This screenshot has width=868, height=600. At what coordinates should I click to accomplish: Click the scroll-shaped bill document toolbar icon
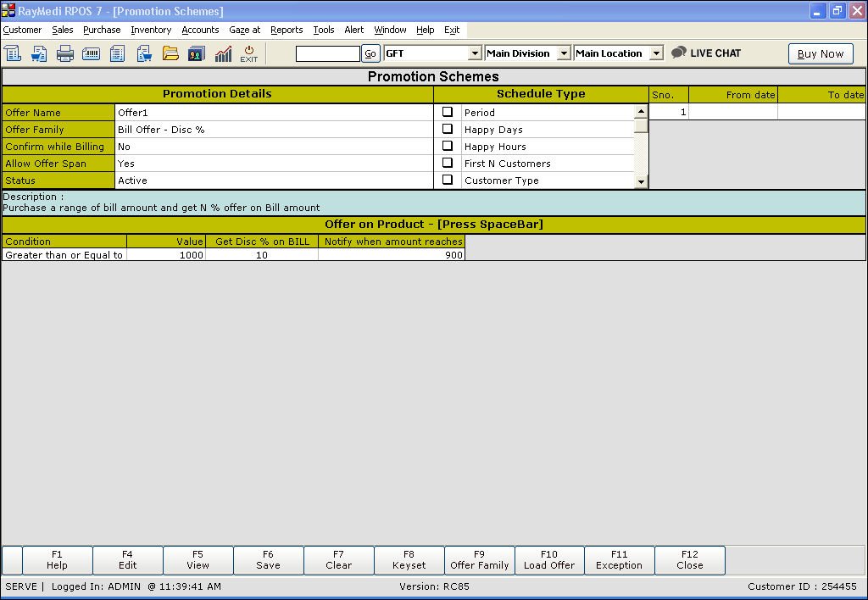pos(13,53)
